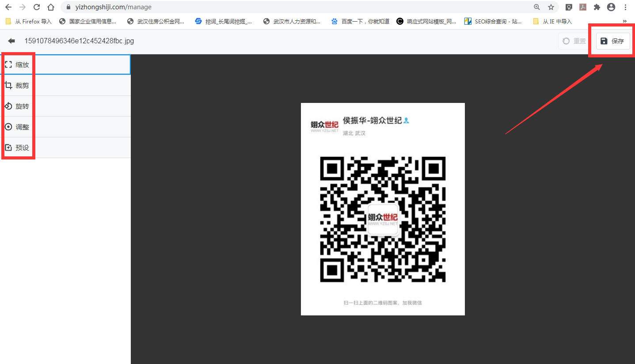Click the reset circular arrow icon

pos(566,41)
